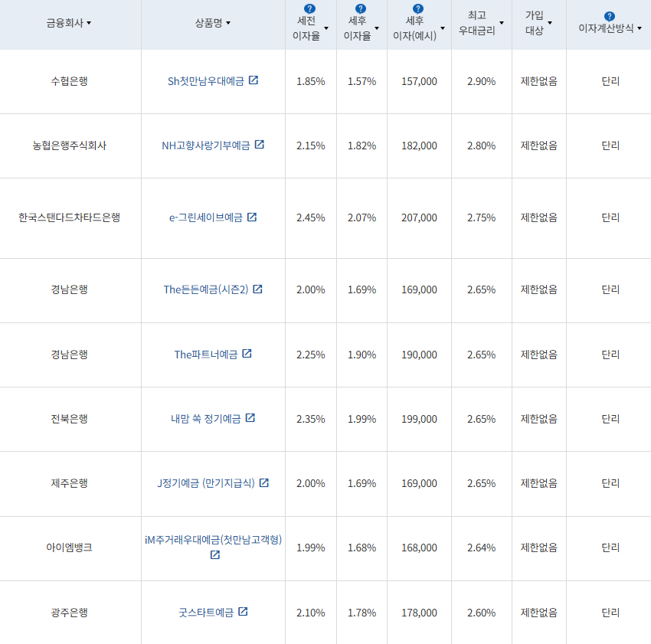
Task: Open The든든예금(시즌2) external link icon
Action: tap(260, 291)
